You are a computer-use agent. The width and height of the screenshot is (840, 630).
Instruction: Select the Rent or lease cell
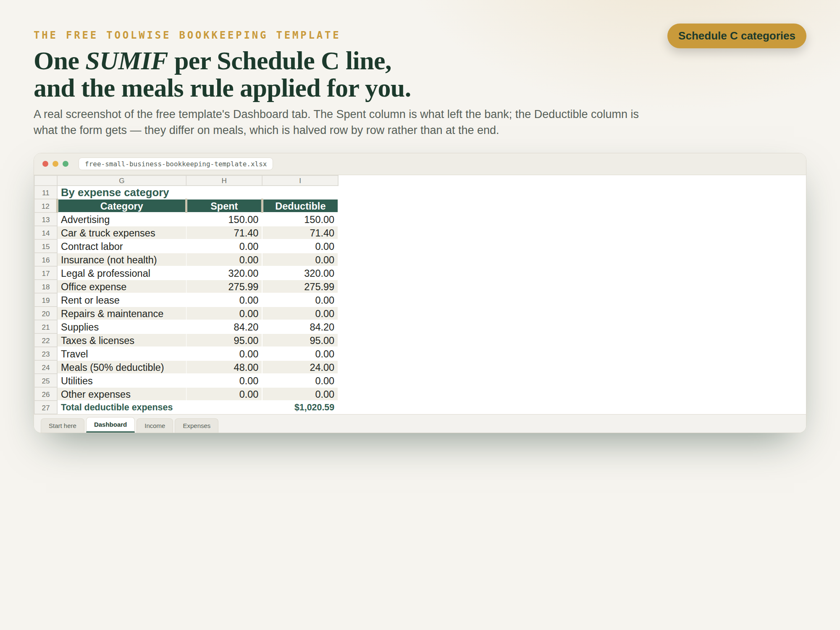(122, 300)
